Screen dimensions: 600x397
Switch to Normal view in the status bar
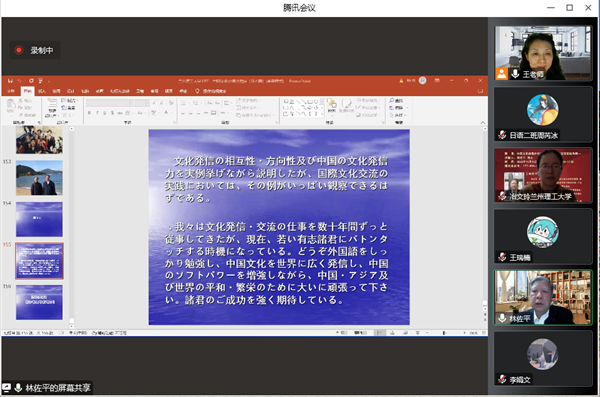click(379, 333)
